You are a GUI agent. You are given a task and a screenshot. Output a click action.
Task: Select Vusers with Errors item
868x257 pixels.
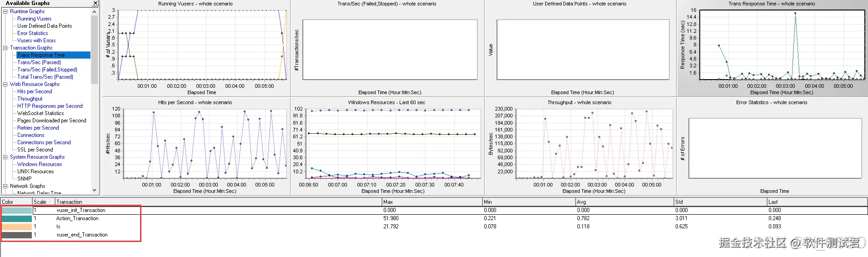(36, 40)
